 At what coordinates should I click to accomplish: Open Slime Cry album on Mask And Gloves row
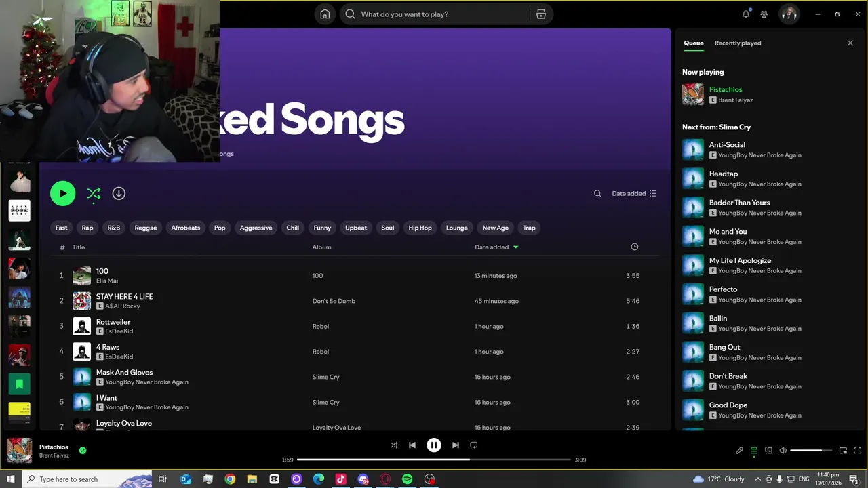(x=326, y=377)
